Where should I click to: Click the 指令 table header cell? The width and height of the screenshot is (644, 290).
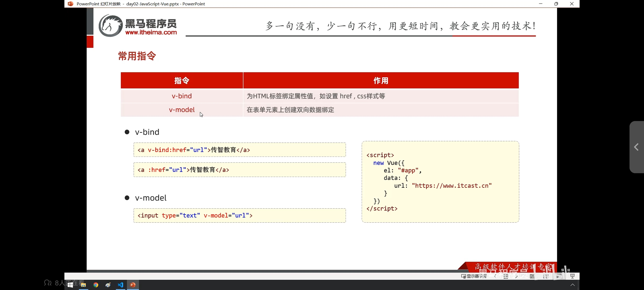tap(182, 80)
